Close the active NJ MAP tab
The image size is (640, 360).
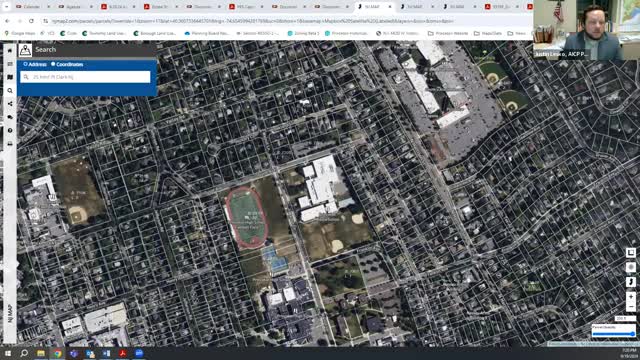(x=389, y=7)
